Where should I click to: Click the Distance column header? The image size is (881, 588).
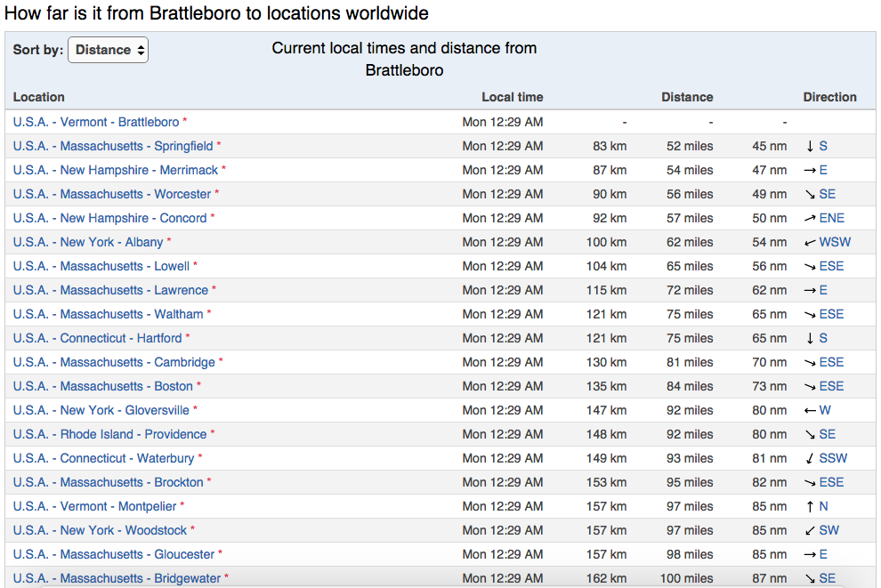687,97
